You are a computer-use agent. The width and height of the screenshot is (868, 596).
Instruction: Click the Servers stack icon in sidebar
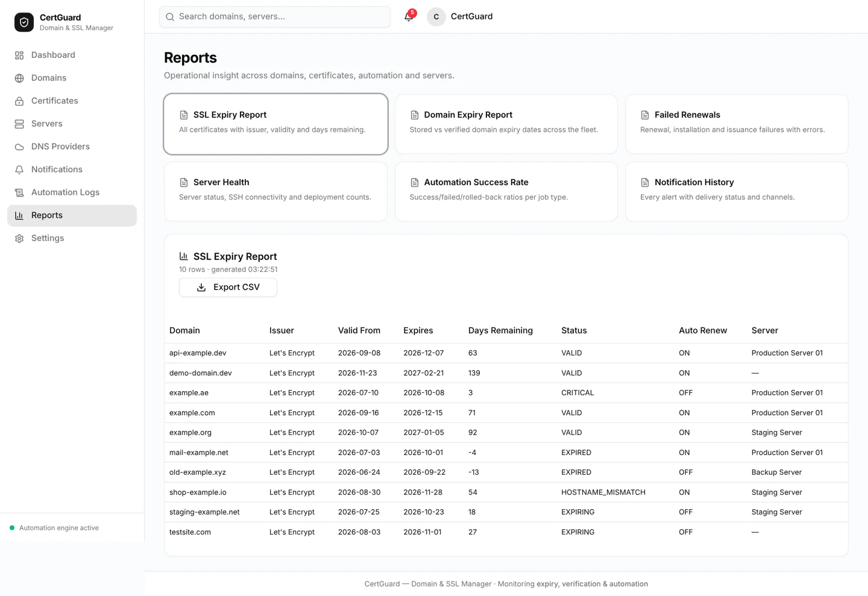[x=19, y=124]
